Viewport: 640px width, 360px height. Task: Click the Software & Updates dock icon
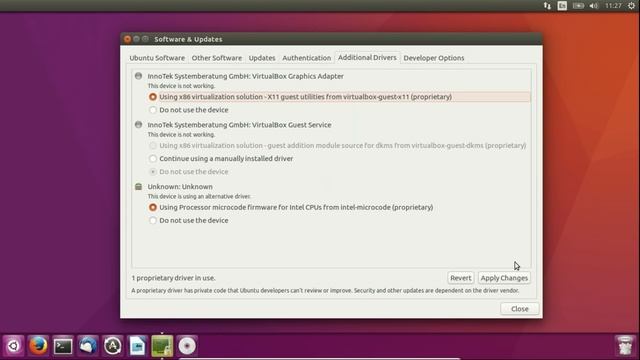pyautogui.click(x=162, y=346)
